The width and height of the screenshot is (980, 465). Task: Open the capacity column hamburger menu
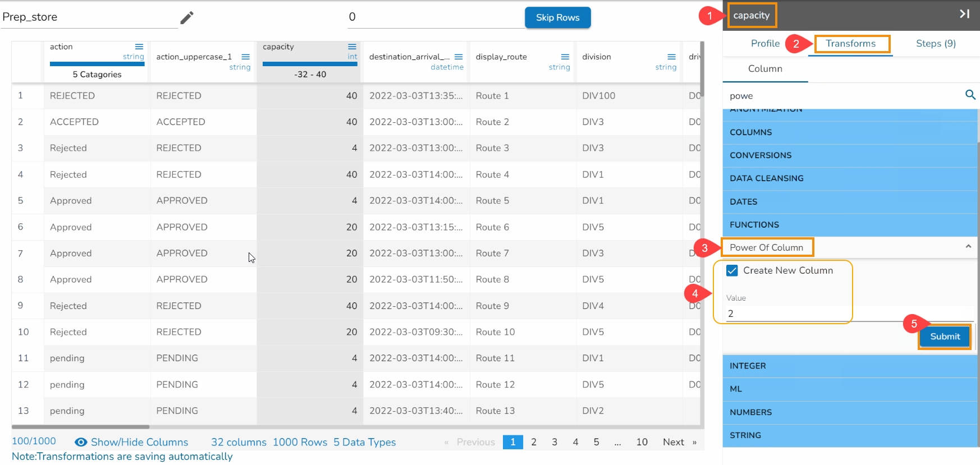(352, 47)
